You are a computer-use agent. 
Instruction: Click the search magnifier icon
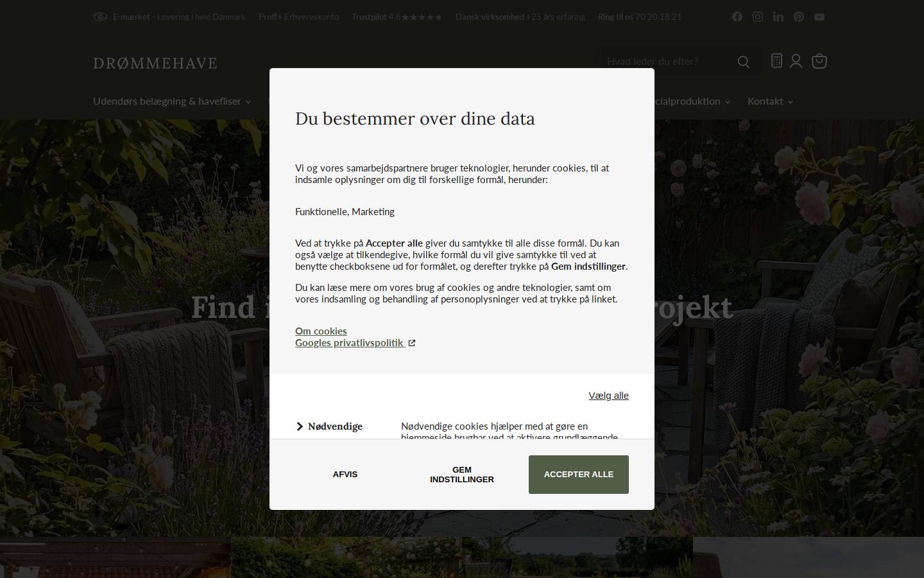point(744,62)
